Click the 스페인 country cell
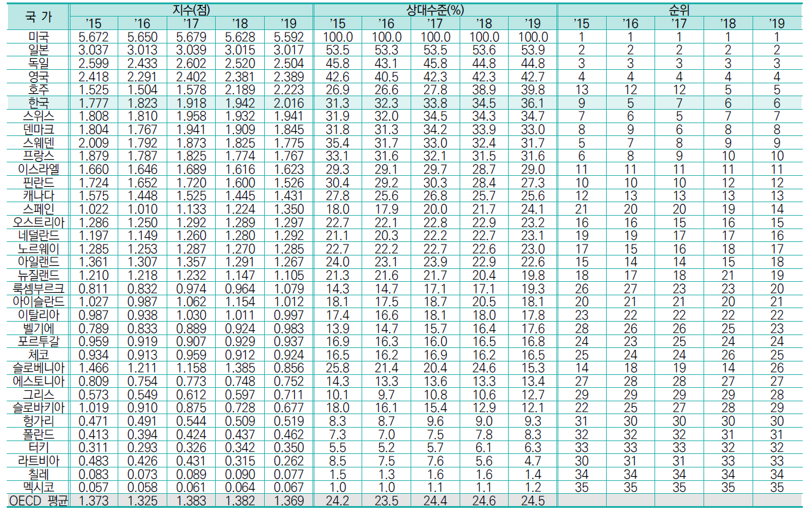The height and width of the screenshot is (514, 812). [x=38, y=209]
